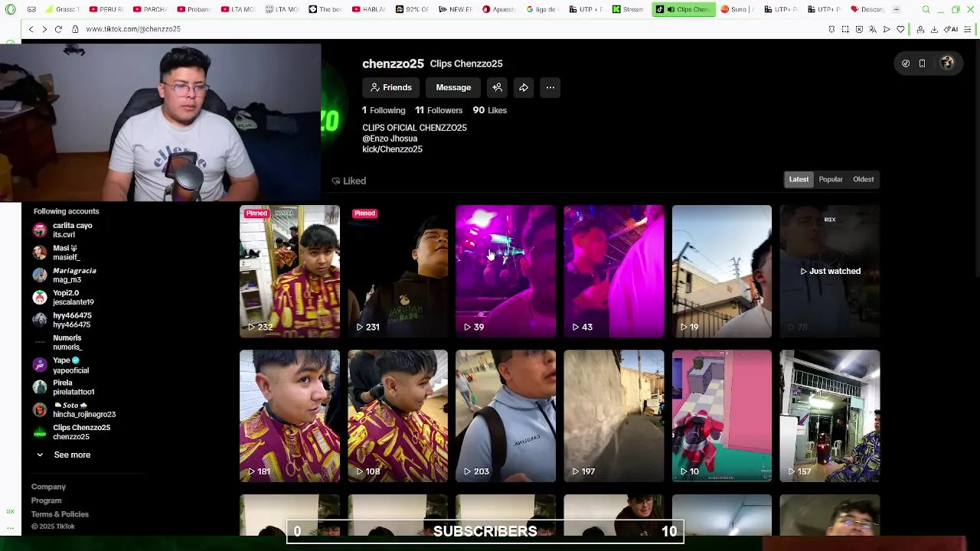Image resolution: width=980 pixels, height=551 pixels.
Task: Open the Mariagracia mag_m3 account
Action: tap(74, 275)
